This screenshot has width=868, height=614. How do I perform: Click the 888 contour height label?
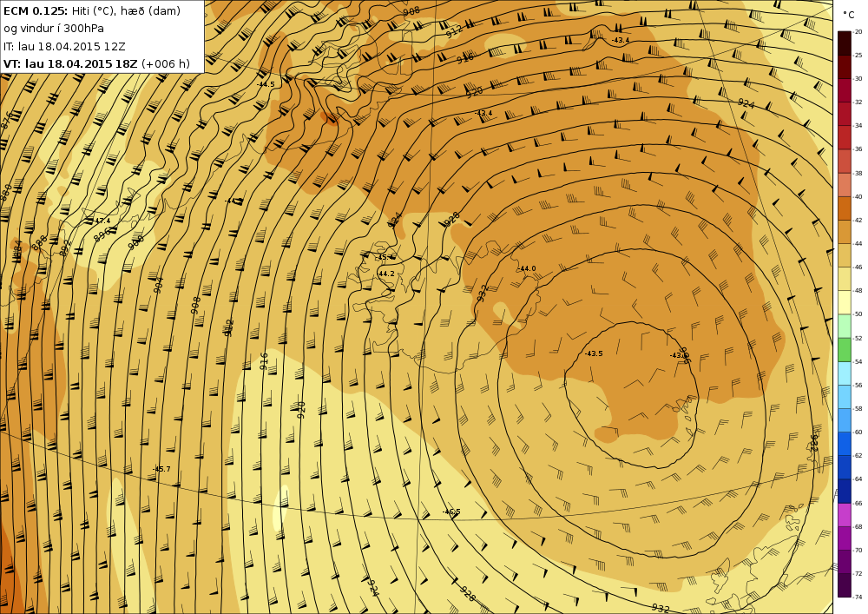point(40,242)
